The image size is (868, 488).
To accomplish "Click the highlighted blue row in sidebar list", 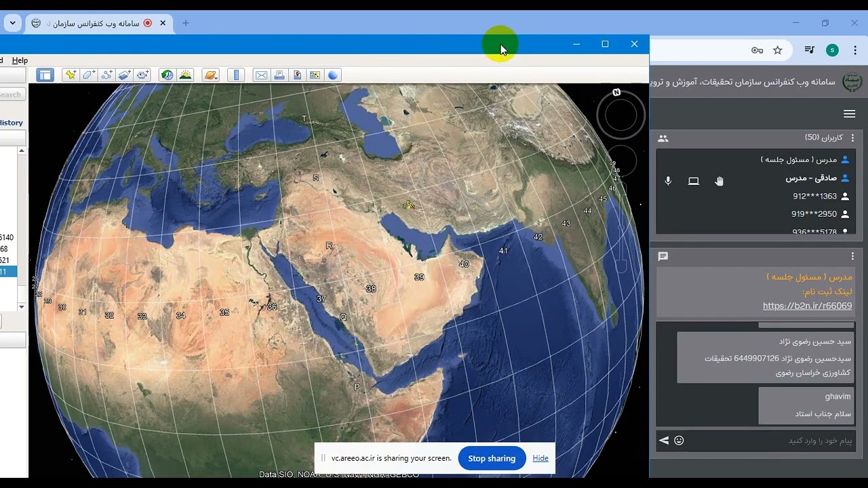I will pyautogui.click(x=8, y=272).
